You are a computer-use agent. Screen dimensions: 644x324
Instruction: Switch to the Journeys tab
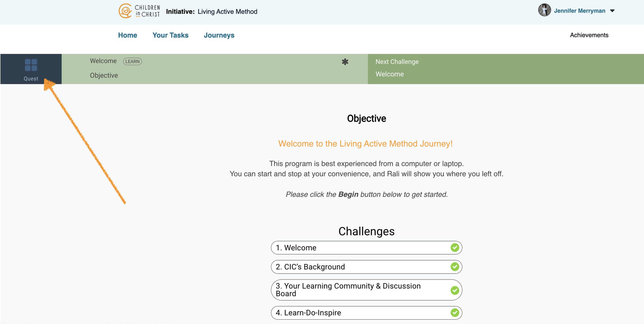point(219,35)
